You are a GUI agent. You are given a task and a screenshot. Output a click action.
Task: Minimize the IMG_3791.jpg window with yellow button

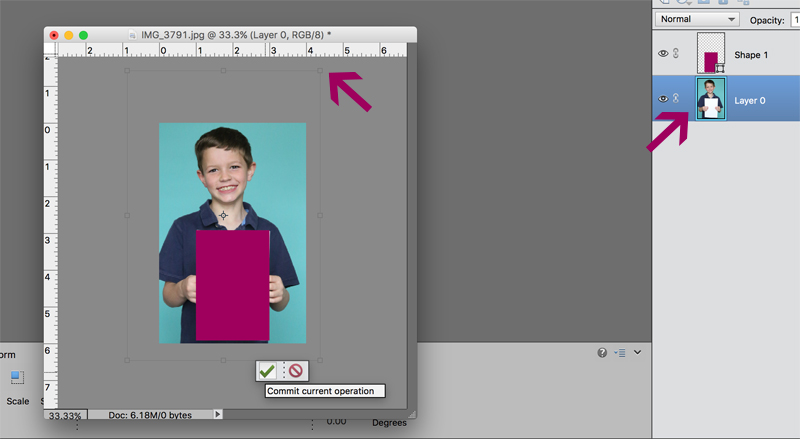[x=68, y=35]
